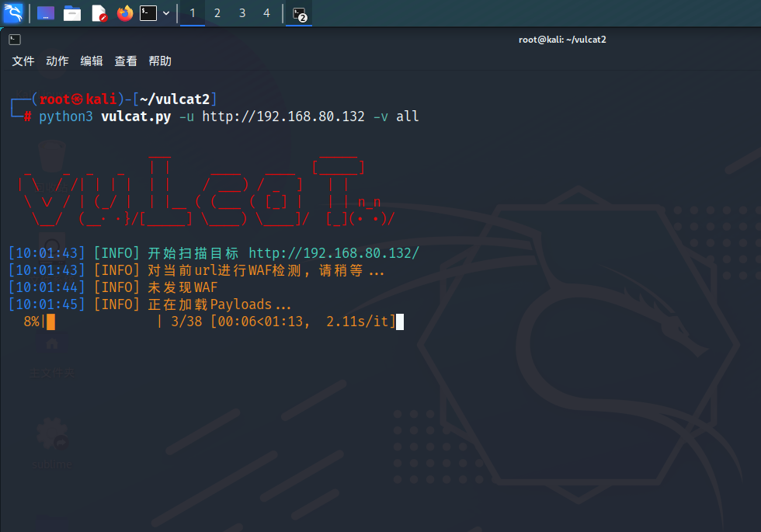
Task: Click the grouped terminal windows taskbar button
Action: click(x=299, y=13)
